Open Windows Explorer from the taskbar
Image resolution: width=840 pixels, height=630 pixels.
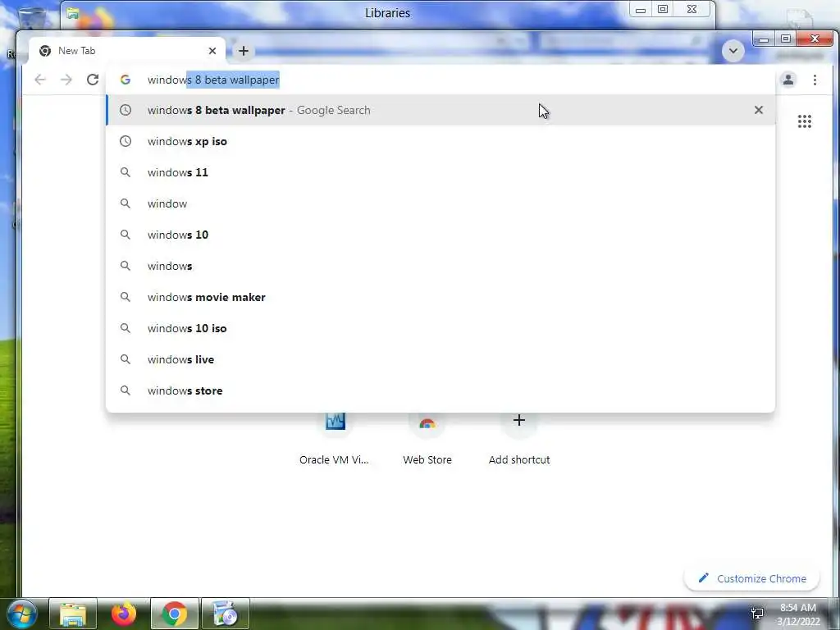73,614
